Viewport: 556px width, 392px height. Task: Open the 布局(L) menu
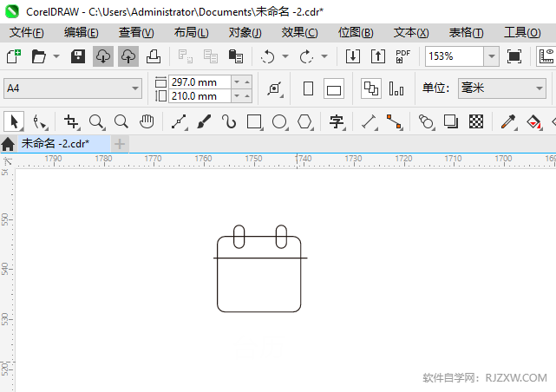[x=192, y=33]
